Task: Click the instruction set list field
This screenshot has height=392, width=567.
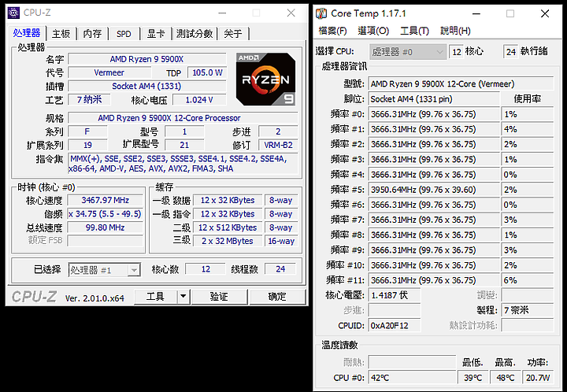Action: [x=183, y=164]
